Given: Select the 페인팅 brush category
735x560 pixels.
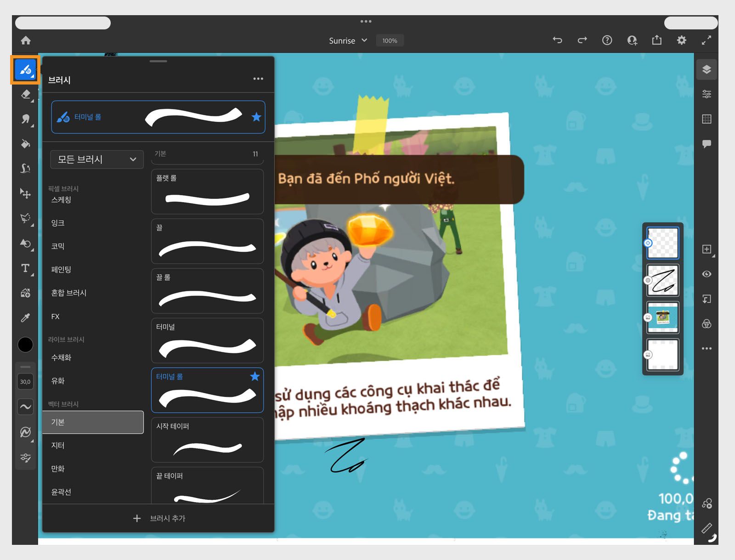Looking at the screenshot, I should [93, 270].
